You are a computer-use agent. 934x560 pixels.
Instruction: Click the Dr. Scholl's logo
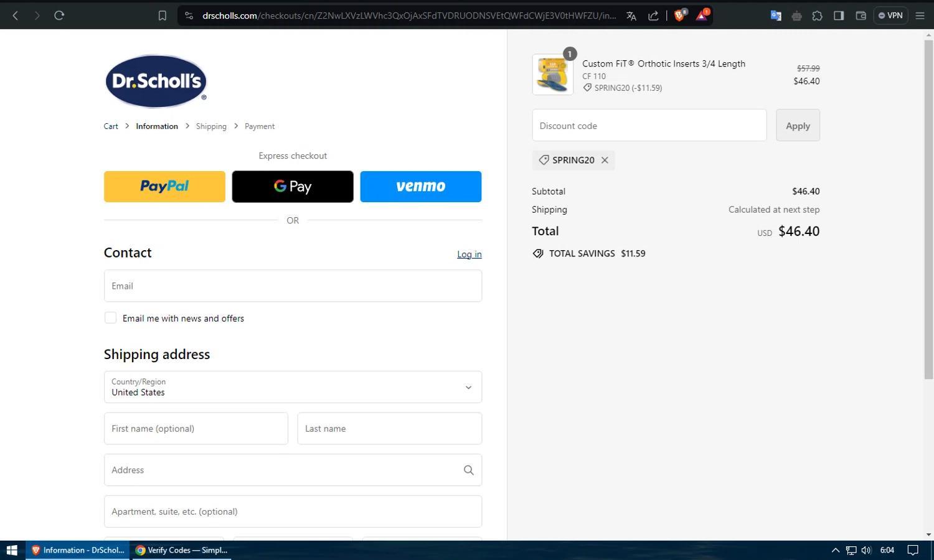[156, 81]
